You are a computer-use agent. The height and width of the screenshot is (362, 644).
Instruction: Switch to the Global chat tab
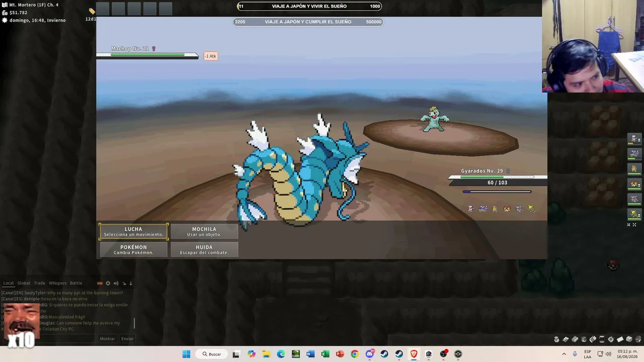[x=24, y=283]
